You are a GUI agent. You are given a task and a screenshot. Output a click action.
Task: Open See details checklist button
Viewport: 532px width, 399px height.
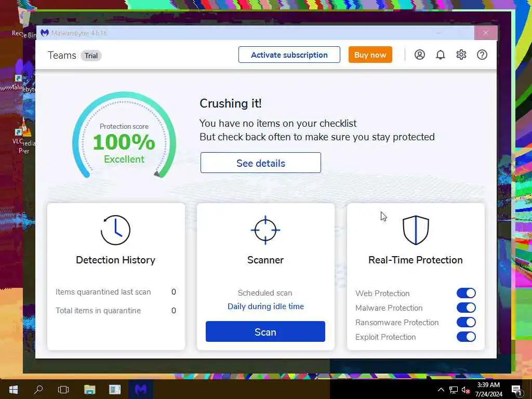[x=261, y=163]
